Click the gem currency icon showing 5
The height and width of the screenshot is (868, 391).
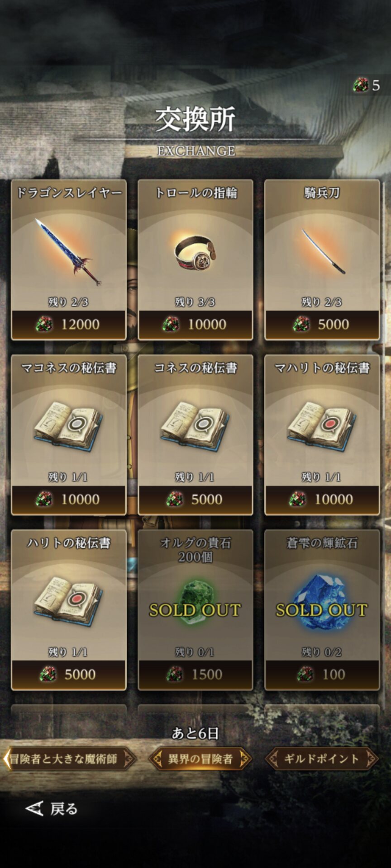[x=361, y=85]
